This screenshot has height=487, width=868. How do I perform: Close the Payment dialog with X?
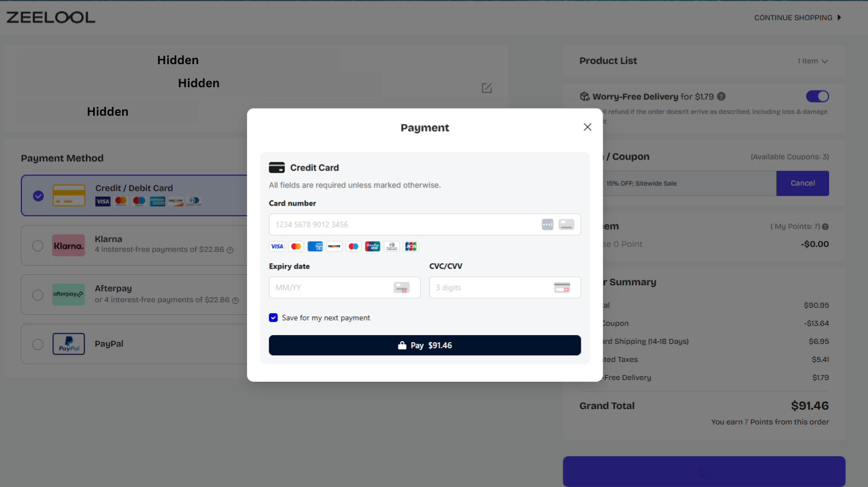[x=587, y=127]
